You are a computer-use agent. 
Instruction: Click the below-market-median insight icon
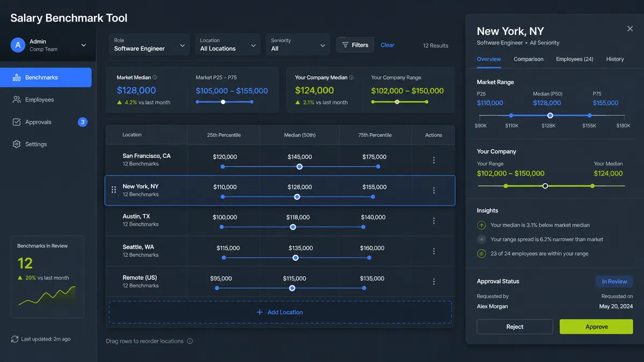click(481, 225)
